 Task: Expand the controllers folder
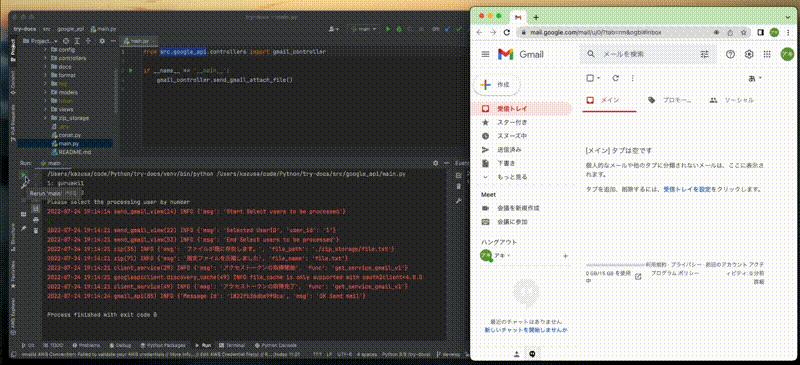coord(46,58)
